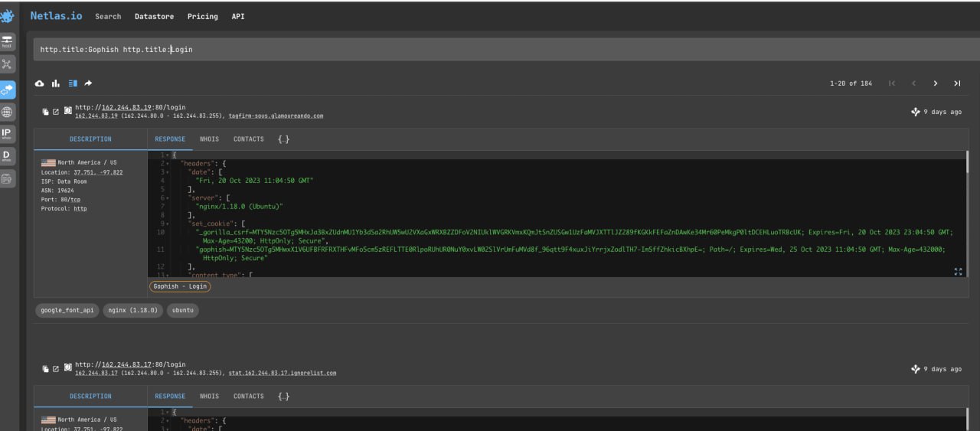
Task: Collapse the "headers" block in first response
Action: click(168, 164)
